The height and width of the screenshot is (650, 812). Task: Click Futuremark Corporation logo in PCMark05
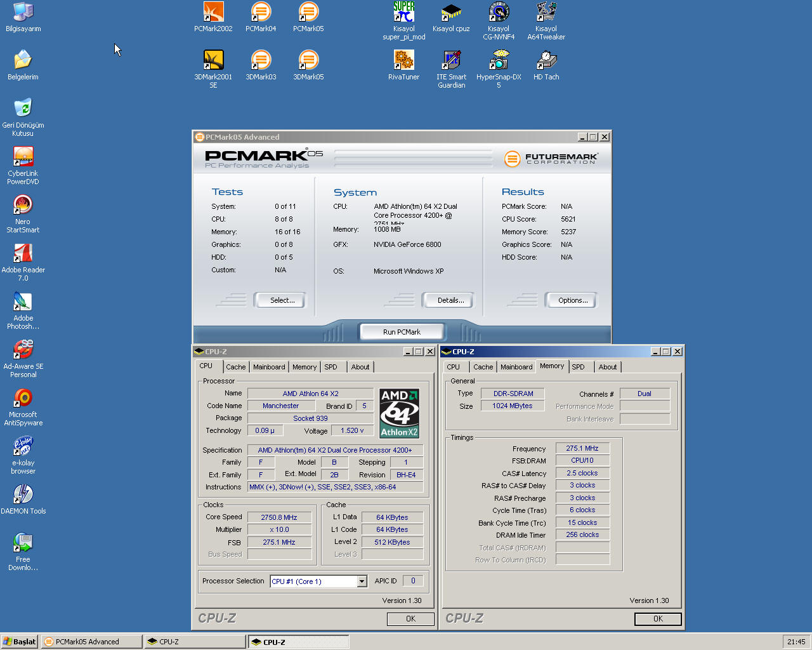[551, 158]
